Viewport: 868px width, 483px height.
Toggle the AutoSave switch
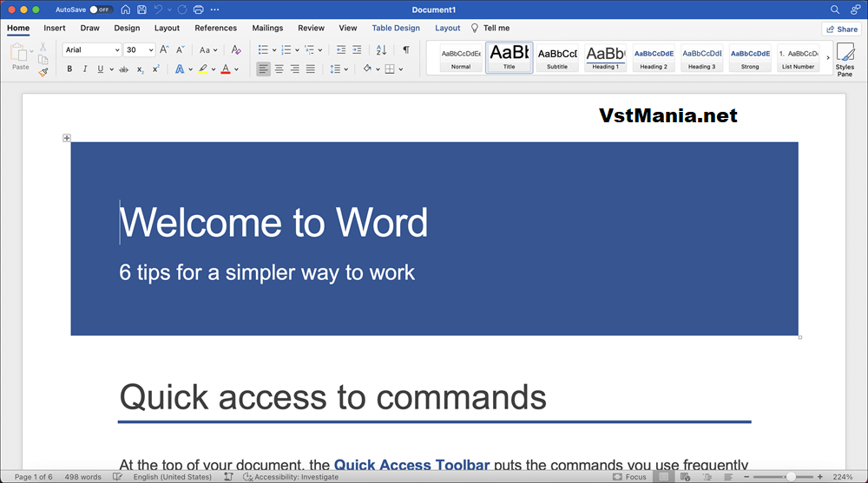(x=102, y=10)
